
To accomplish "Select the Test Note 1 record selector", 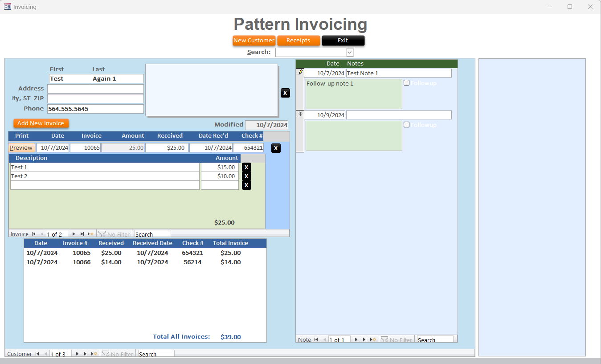I will [x=300, y=90].
